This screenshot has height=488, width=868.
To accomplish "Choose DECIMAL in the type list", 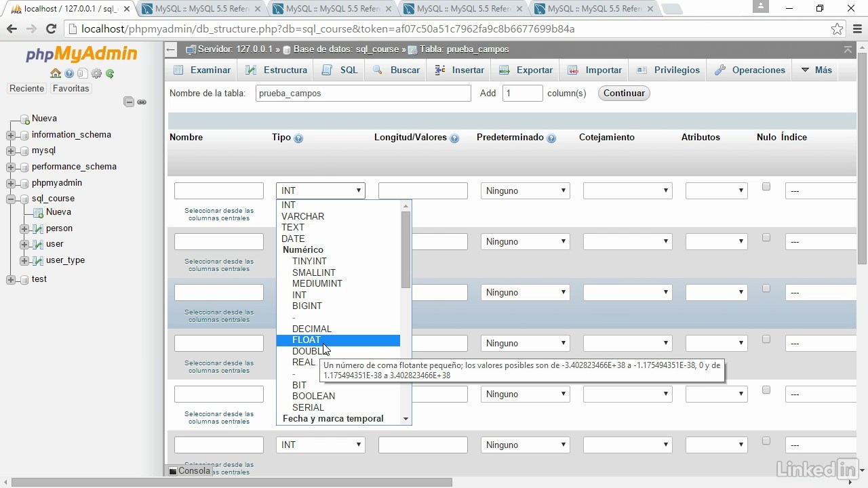I will pos(338,329).
